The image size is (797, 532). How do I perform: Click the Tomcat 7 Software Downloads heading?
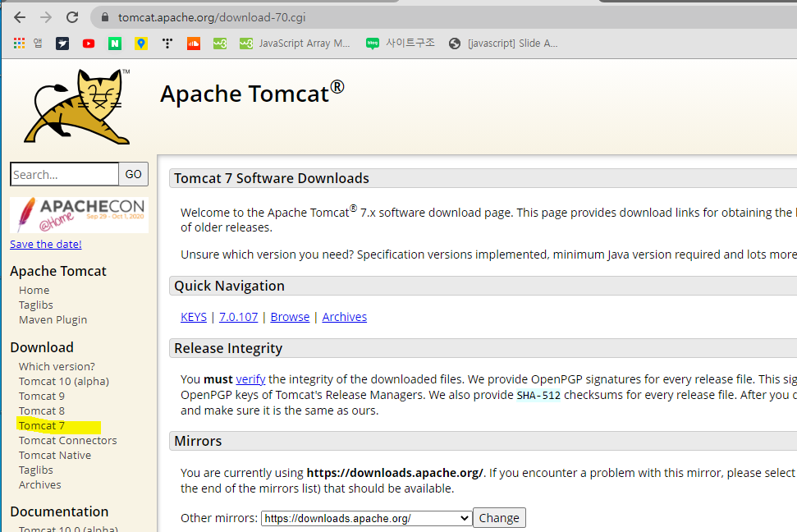pos(272,178)
